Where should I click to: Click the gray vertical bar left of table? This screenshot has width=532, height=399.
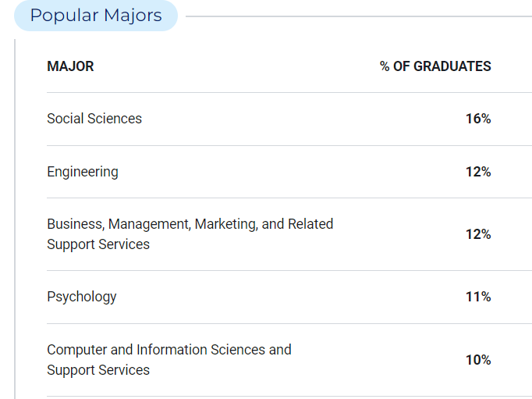(15, 219)
